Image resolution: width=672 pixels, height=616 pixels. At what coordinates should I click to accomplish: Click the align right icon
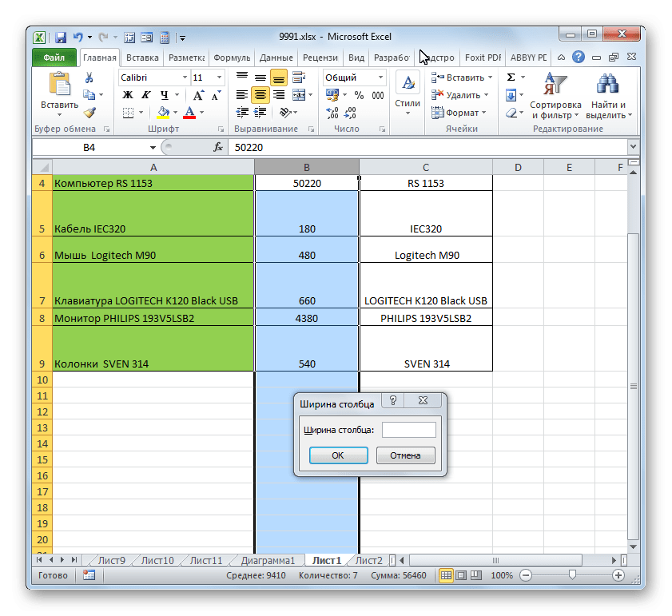tap(279, 95)
